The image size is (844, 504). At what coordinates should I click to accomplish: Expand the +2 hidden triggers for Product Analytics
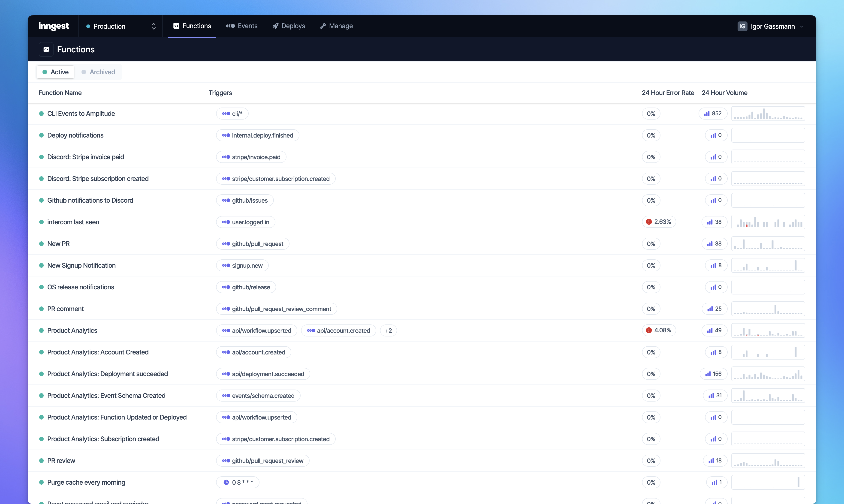388,330
